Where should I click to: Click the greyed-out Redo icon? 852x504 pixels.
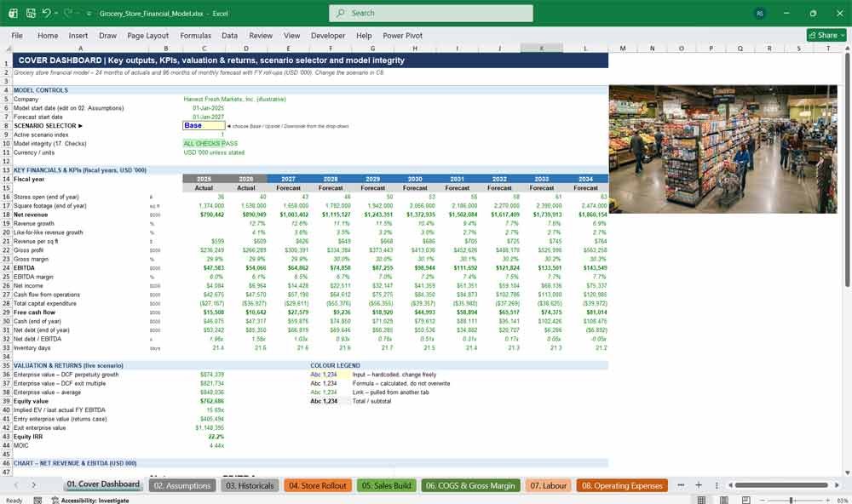pos(66,13)
